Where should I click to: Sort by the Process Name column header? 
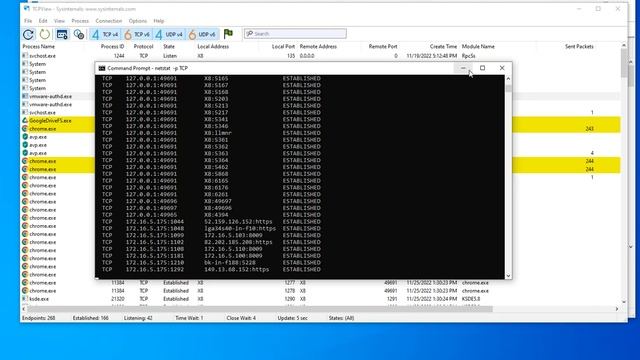(39, 47)
